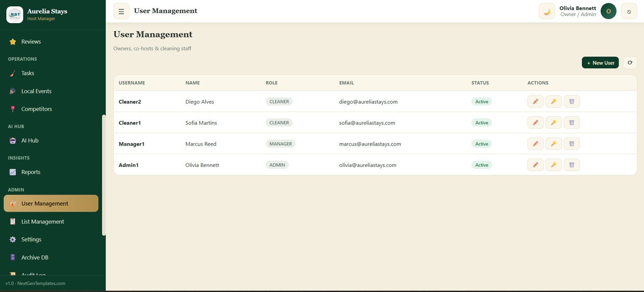
Task: Delete user Cleaner2 with trash icon
Action: click(572, 101)
